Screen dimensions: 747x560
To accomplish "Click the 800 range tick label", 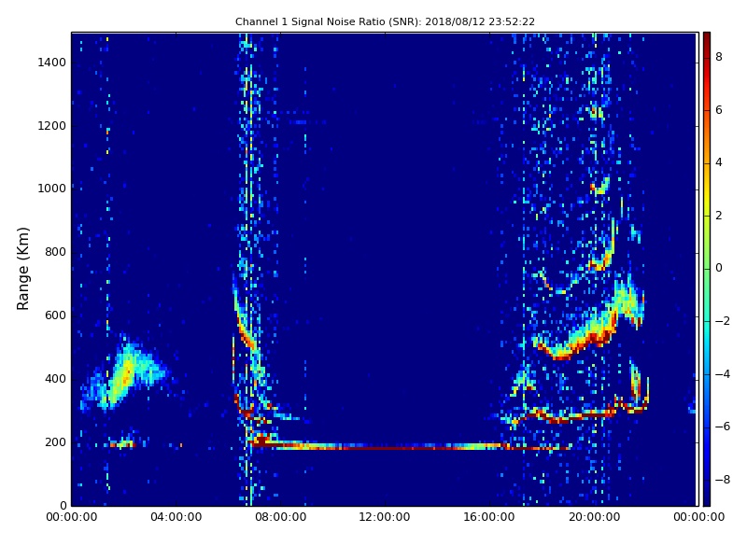I will pos(55,252).
